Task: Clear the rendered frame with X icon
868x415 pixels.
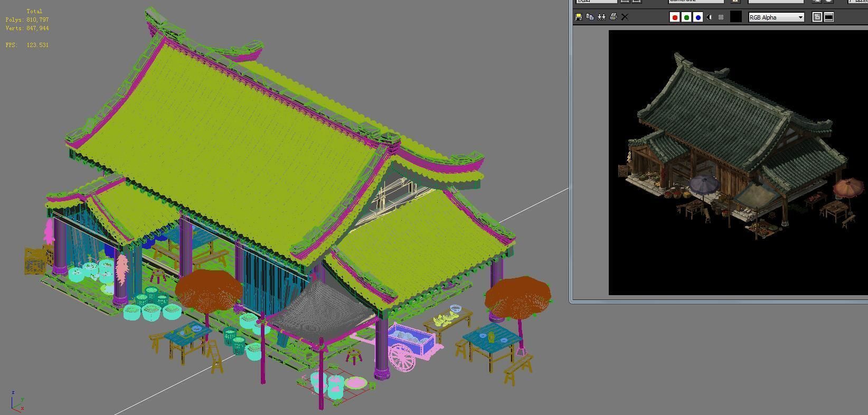Action: coord(625,17)
